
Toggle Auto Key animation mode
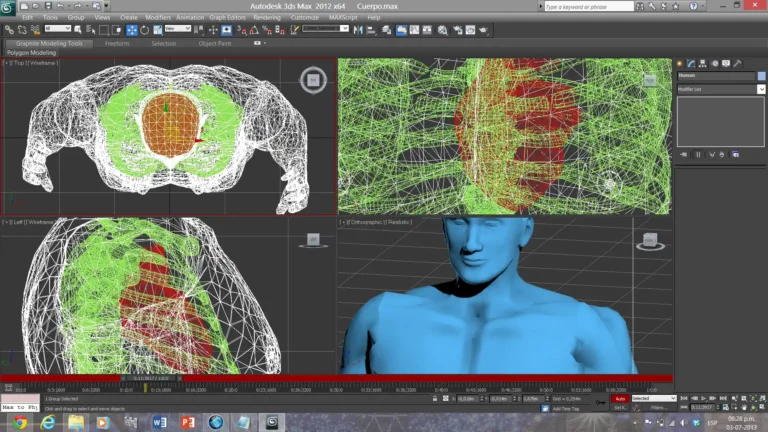click(620, 398)
